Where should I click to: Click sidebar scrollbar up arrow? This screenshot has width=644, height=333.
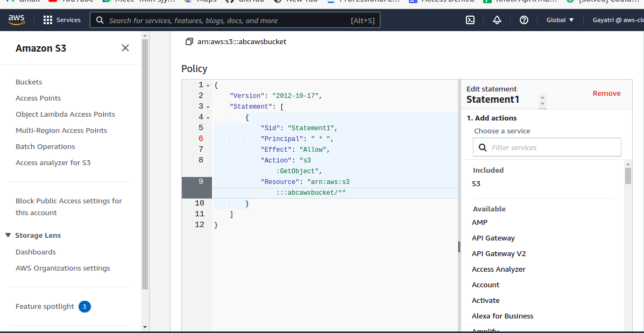(x=145, y=36)
